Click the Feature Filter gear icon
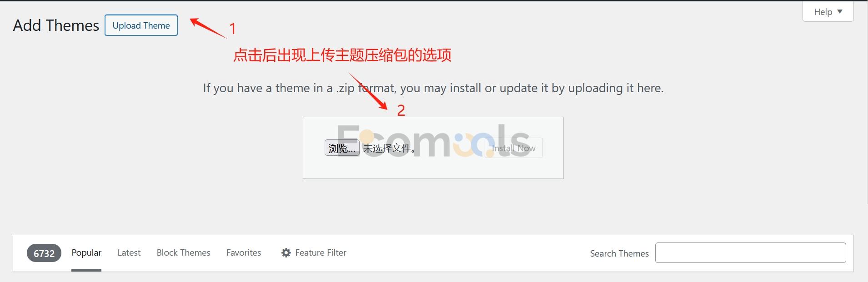The height and width of the screenshot is (282, 868). pyautogui.click(x=286, y=253)
